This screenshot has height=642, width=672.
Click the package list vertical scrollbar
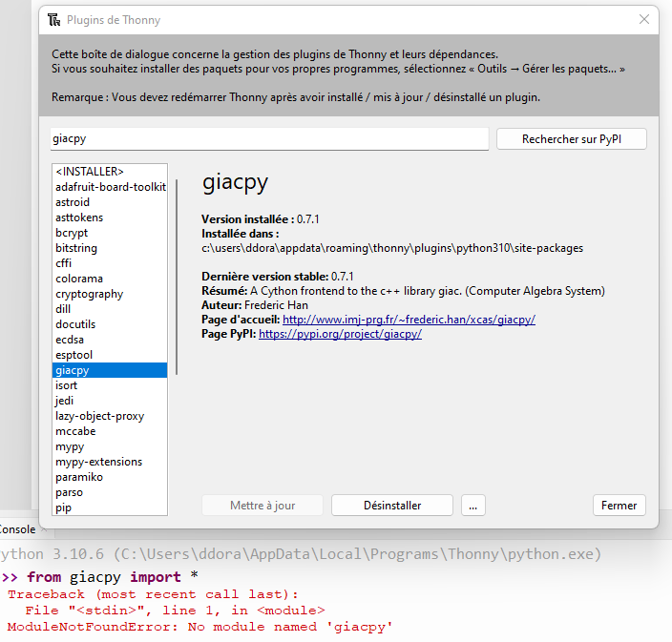click(x=177, y=278)
